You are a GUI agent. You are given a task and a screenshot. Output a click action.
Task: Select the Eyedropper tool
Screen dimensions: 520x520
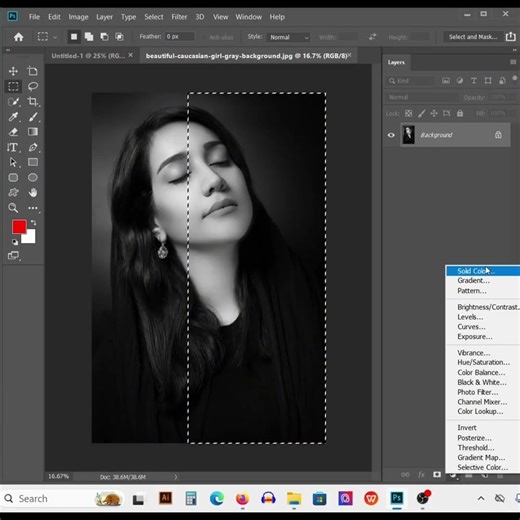[x=13, y=117]
